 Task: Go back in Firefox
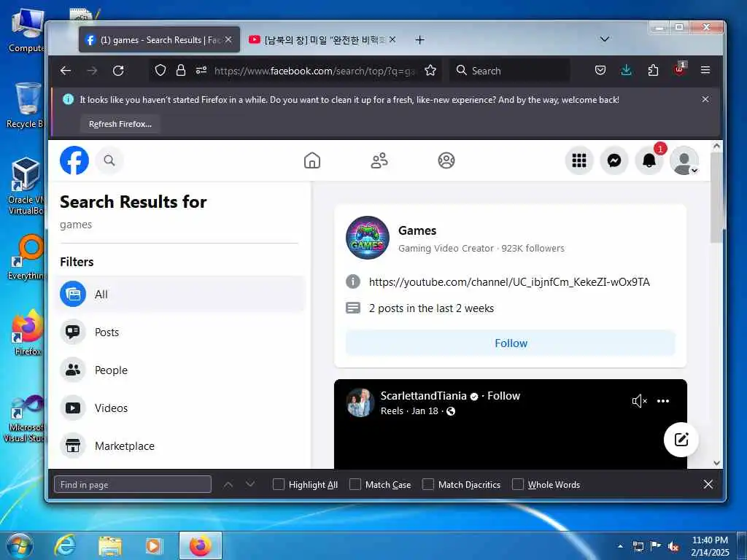66,71
